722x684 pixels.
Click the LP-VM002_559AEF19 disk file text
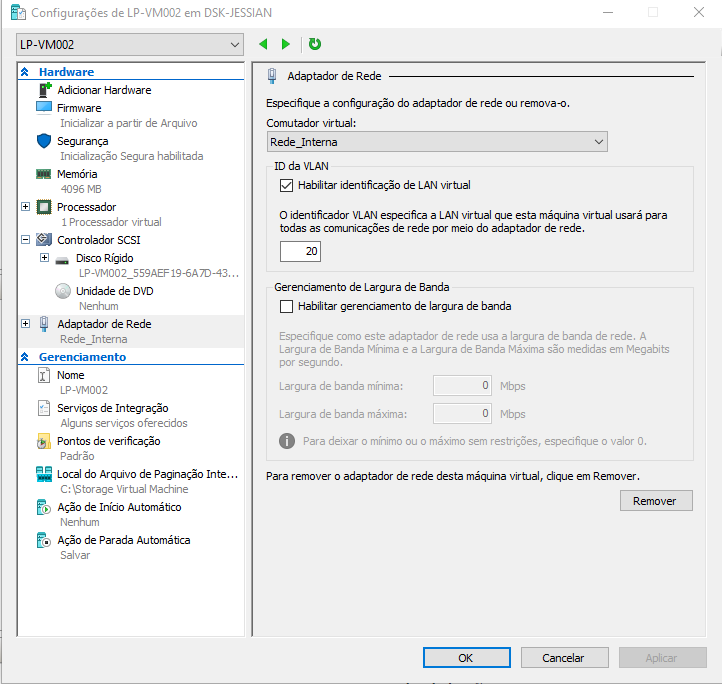[159, 273]
